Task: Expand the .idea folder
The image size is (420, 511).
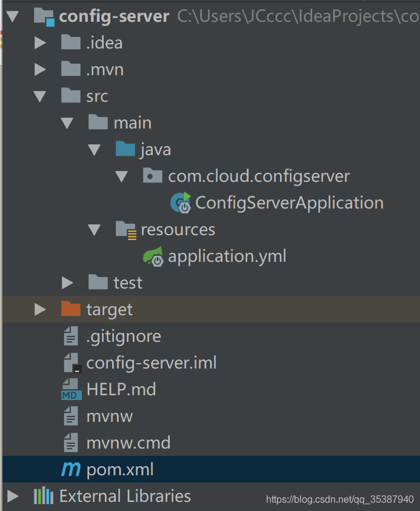Action: (x=40, y=42)
